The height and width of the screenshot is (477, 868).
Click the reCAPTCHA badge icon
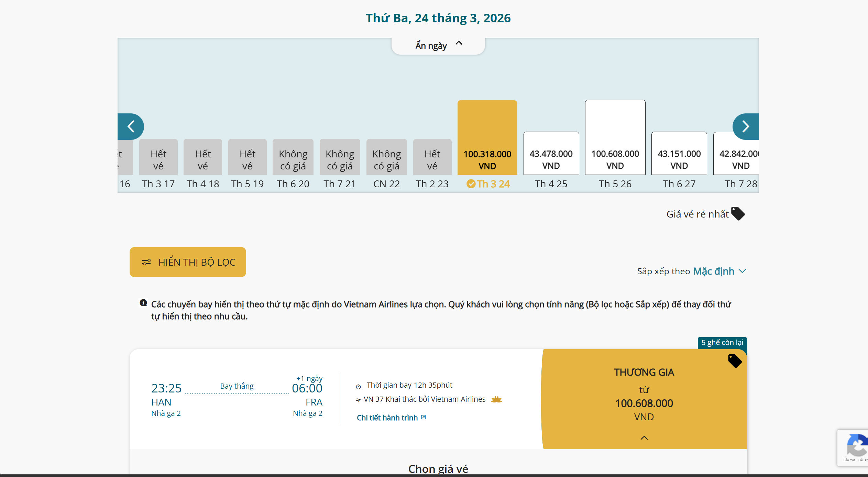click(856, 447)
